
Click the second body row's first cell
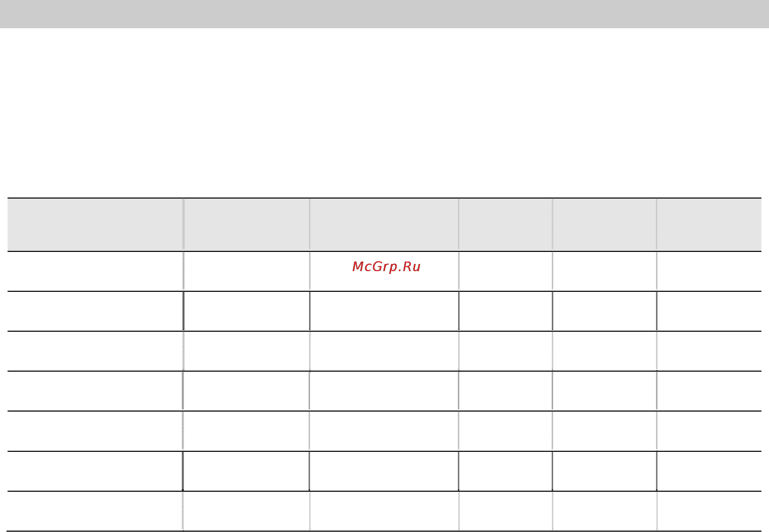[95, 311]
